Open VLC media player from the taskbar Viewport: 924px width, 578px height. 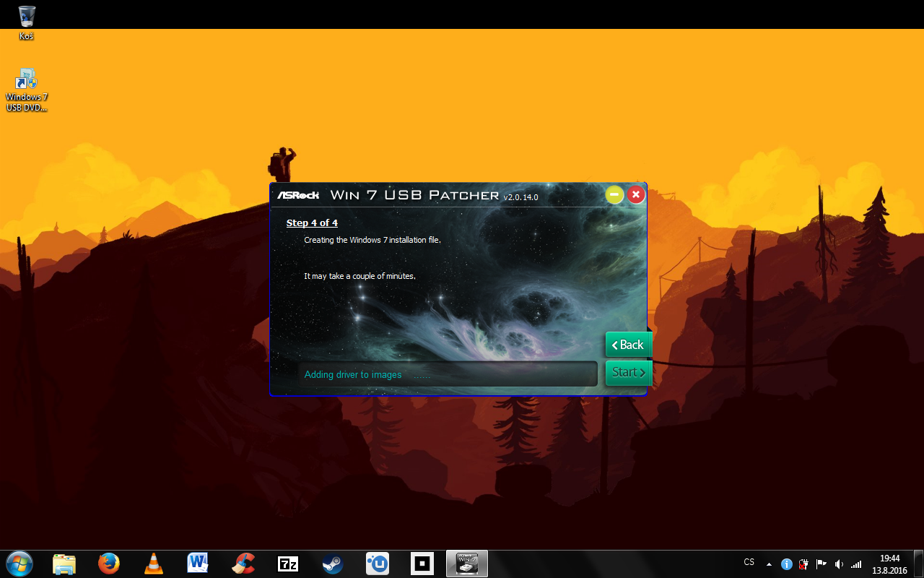[154, 564]
